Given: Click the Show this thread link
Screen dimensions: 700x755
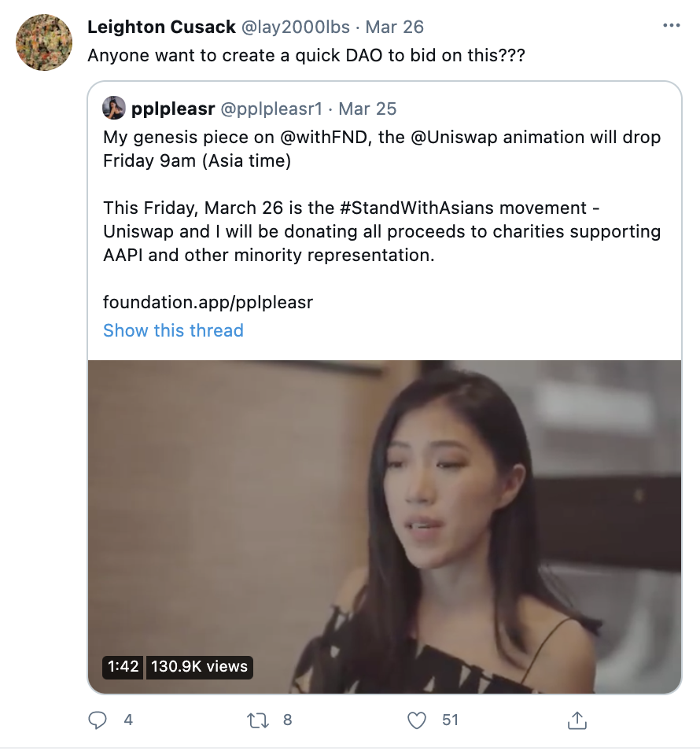Looking at the screenshot, I should pos(173,330).
